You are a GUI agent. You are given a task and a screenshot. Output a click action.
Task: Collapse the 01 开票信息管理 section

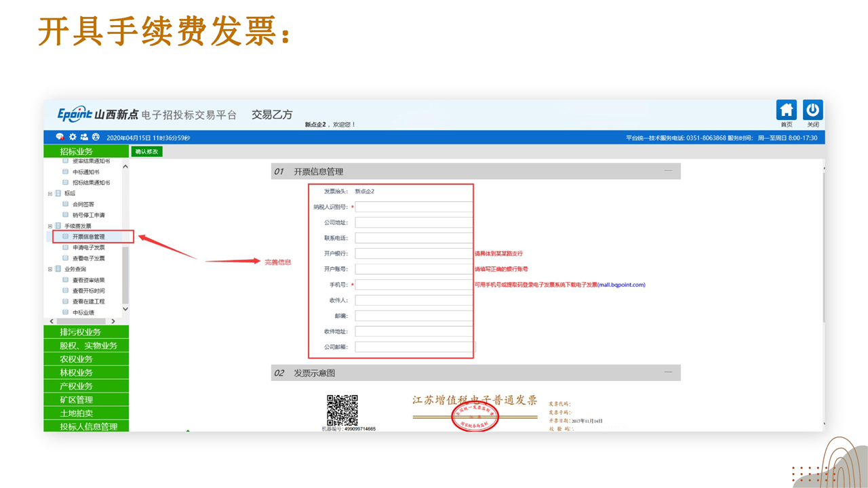669,171
